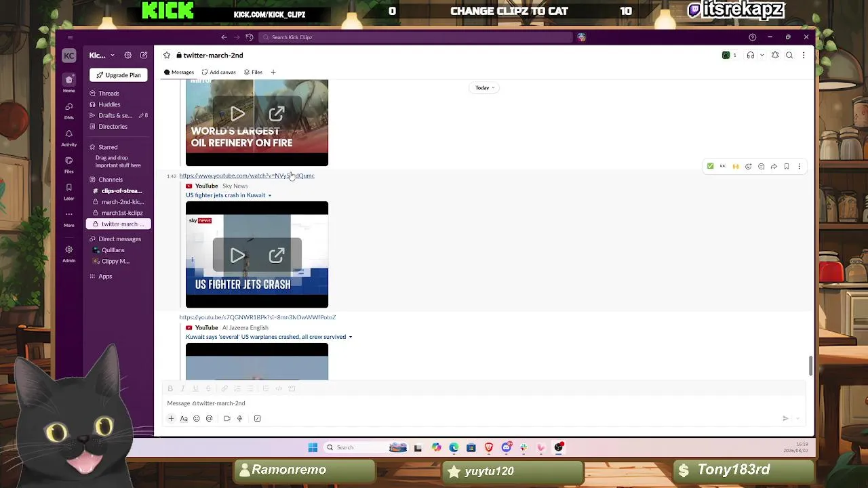The height and width of the screenshot is (488, 868).
Task: Open Quilllian direct message
Action: pos(113,250)
